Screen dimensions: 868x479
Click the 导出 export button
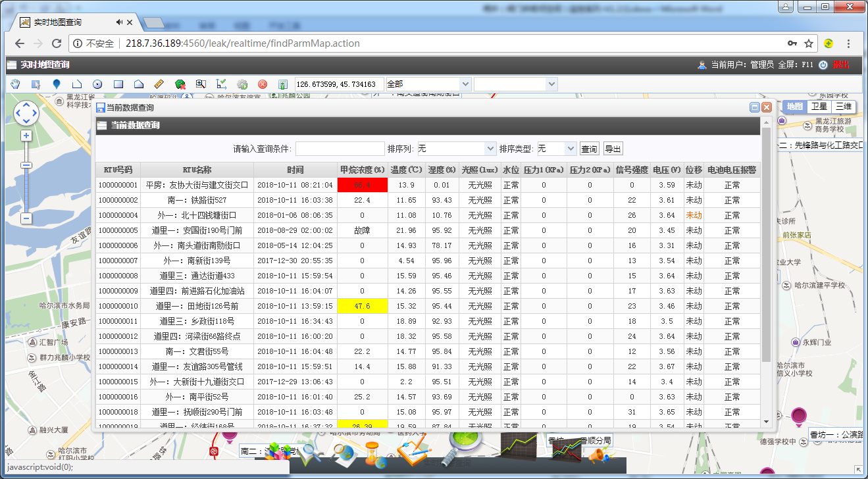(x=613, y=149)
